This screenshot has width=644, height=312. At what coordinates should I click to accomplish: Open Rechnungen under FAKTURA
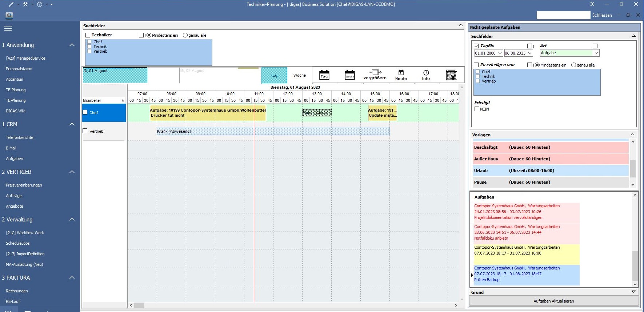pyautogui.click(x=17, y=291)
